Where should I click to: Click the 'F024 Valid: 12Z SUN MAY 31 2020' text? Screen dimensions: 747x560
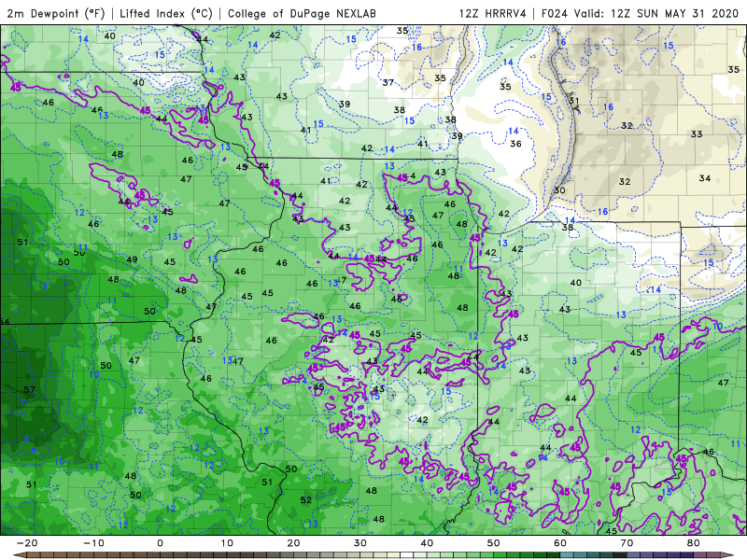click(x=640, y=13)
